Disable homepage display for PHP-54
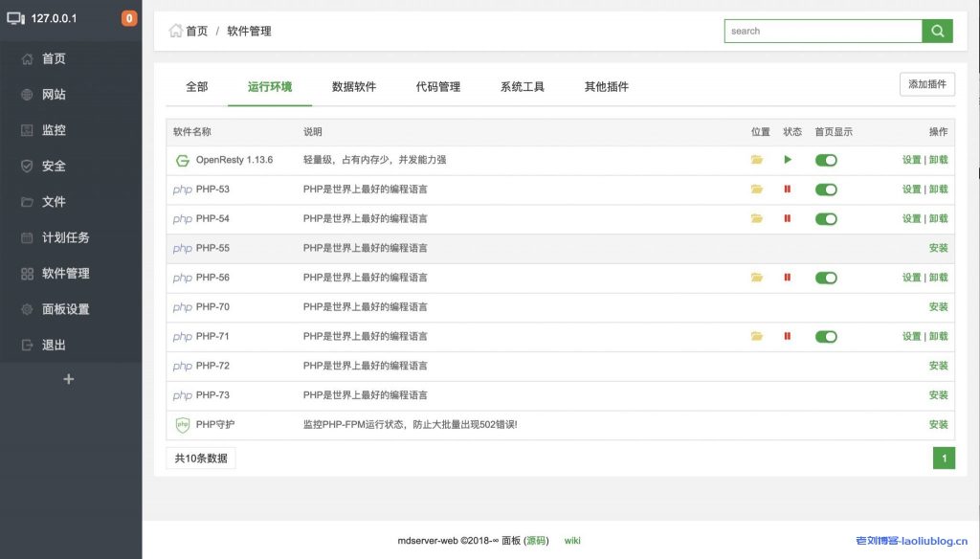Image resolution: width=980 pixels, height=559 pixels. [x=826, y=218]
